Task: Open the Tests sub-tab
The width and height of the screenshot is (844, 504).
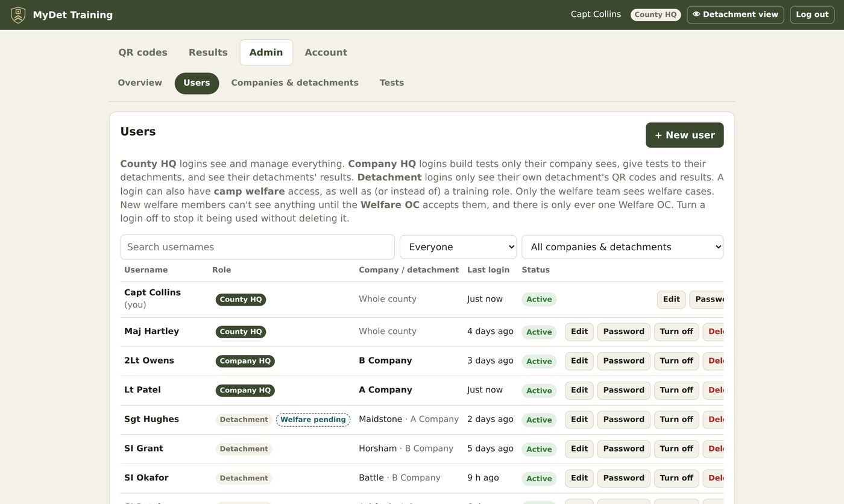Action: (x=392, y=83)
